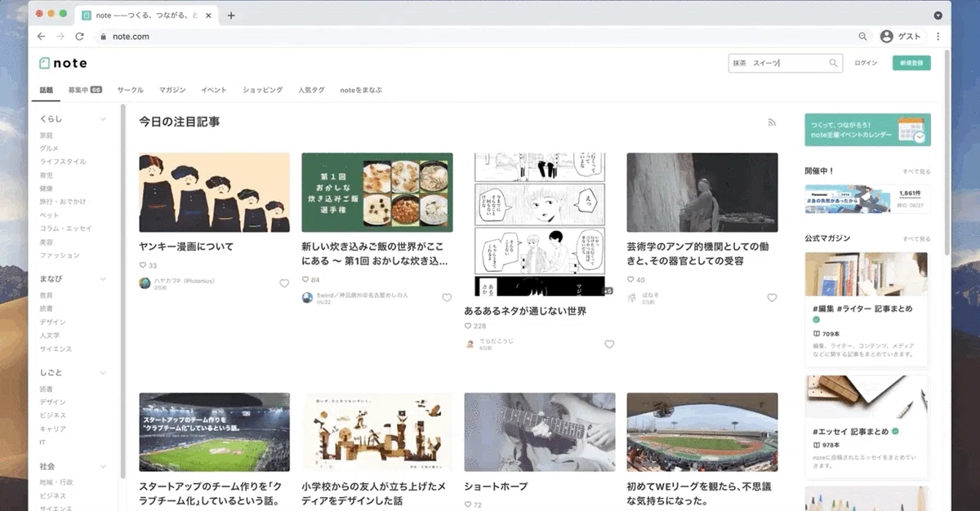Open the noteをまなぶ tab
The width and height of the screenshot is (980, 511).
361,90
